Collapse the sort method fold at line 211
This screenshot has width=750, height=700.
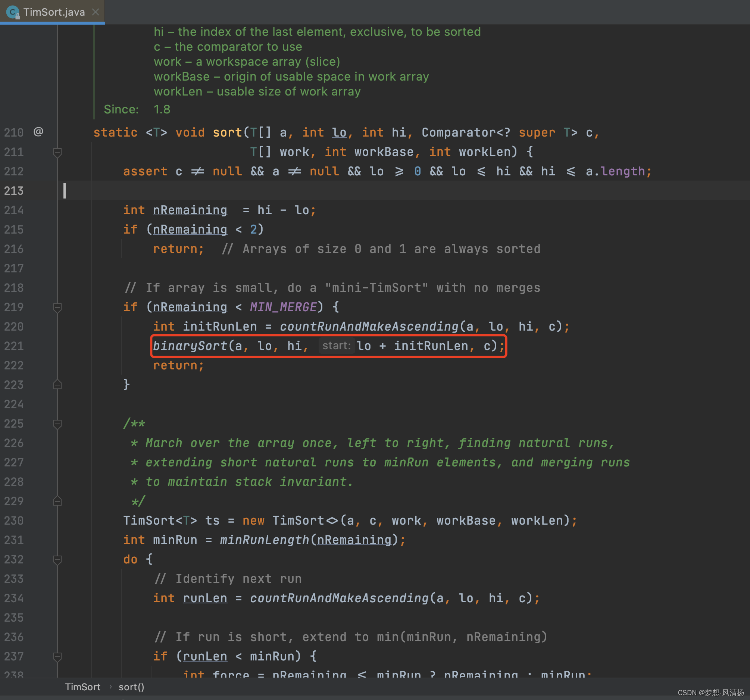coord(57,153)
